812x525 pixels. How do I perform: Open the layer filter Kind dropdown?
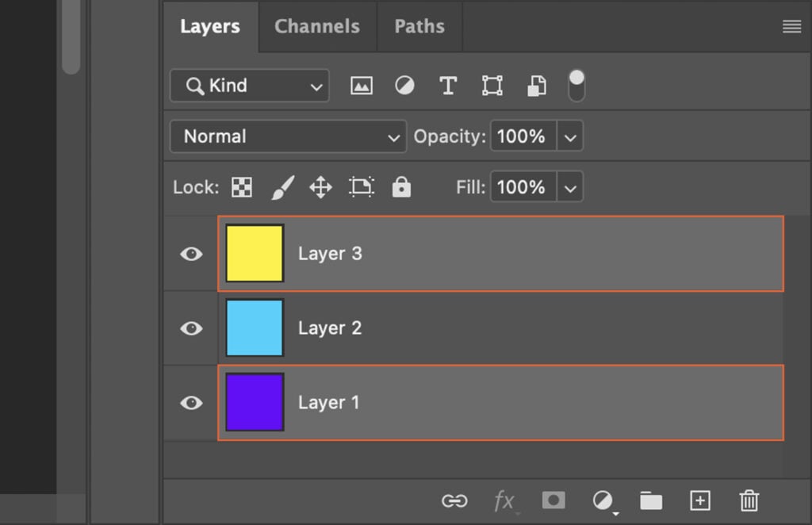249,86
